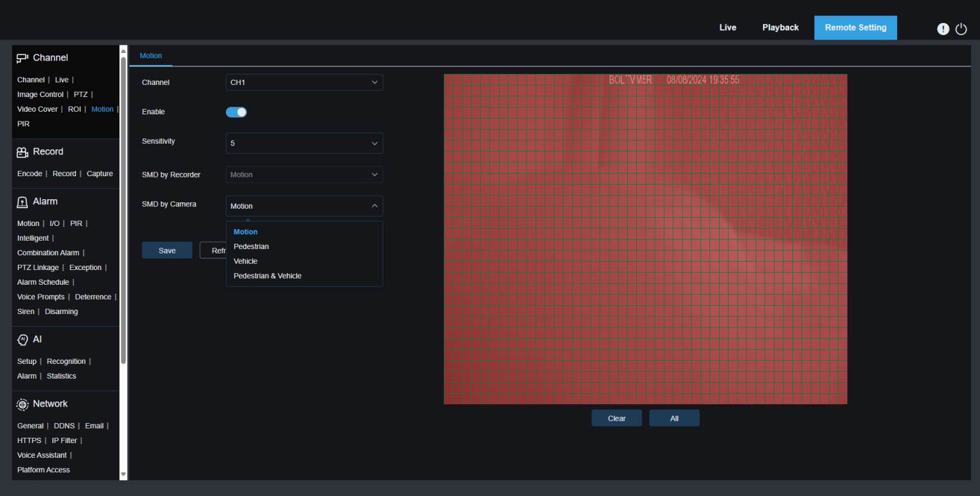The height and width of the screenshot is (496, 980).
Task: Save the motion settings
Action: tap(167, 251)
